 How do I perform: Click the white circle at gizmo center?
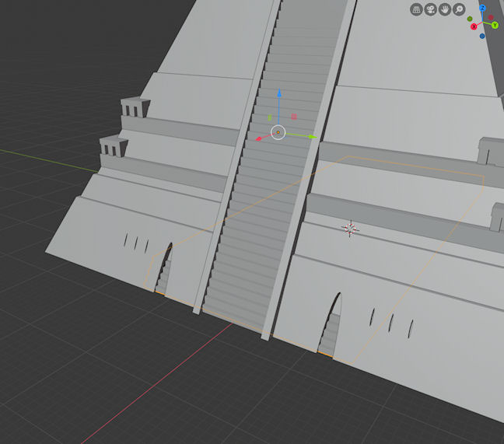[x=278, y=132]
